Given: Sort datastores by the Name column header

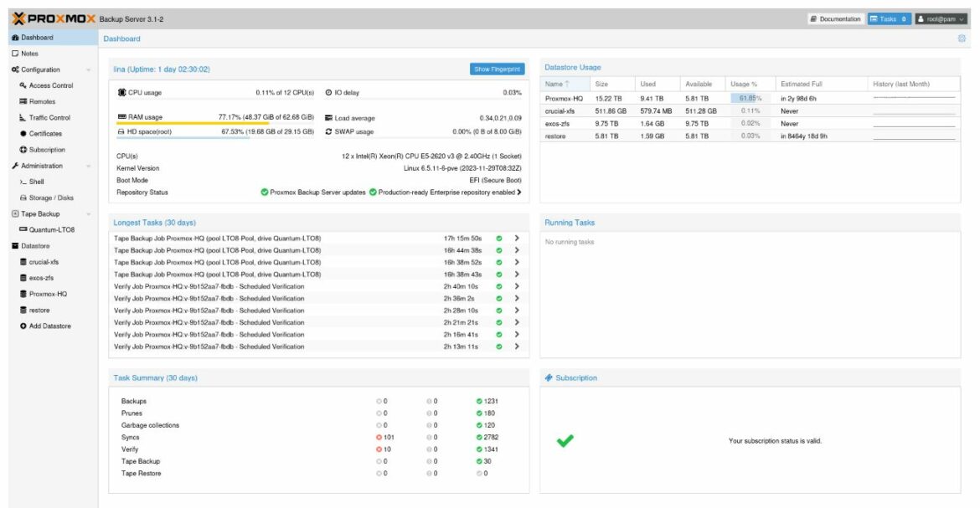Looking at the screenshot, I should 565,85.
